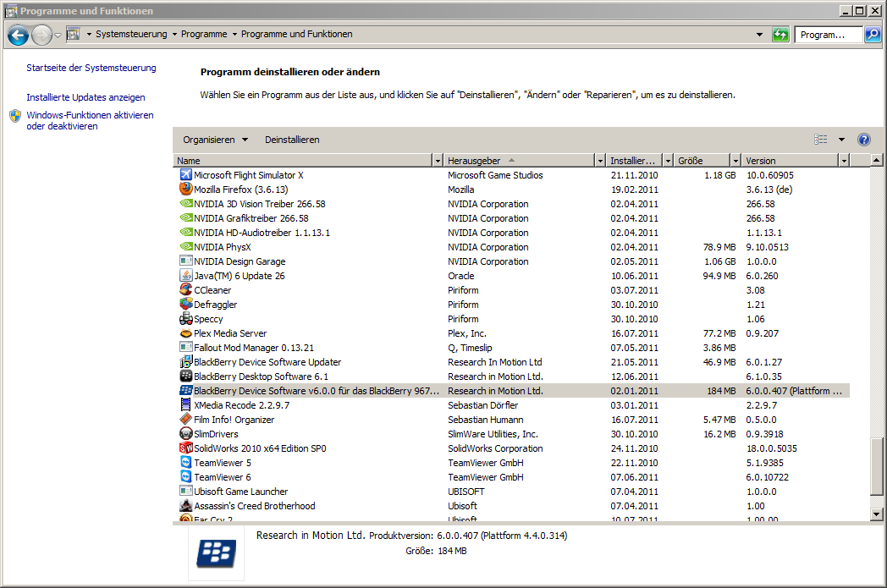Viewport: 887px width, 588px height.
Task: Click the Programme und Funktionen breadcrumb
Action: pos(297,34)
